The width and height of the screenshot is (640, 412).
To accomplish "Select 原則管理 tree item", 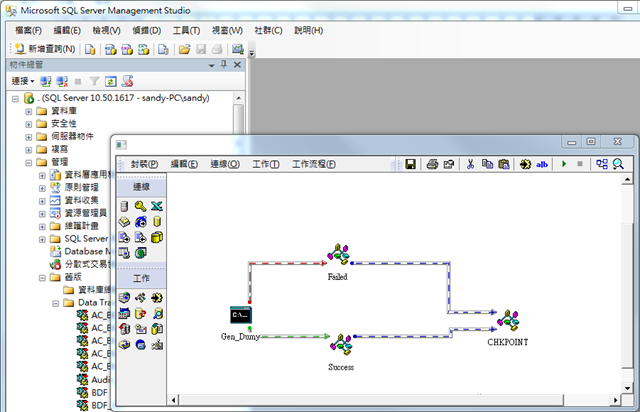I will point(81,187).
